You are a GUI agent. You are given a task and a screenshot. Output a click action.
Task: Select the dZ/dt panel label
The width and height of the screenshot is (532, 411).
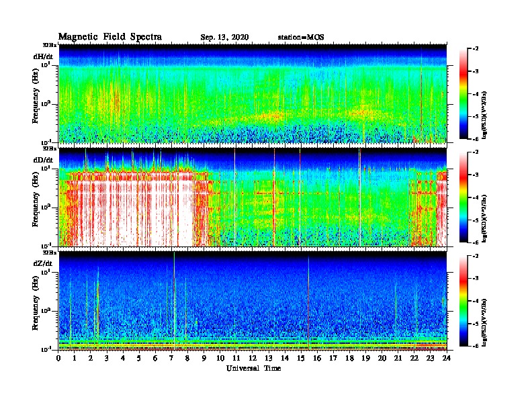click(x=43, y=263)
